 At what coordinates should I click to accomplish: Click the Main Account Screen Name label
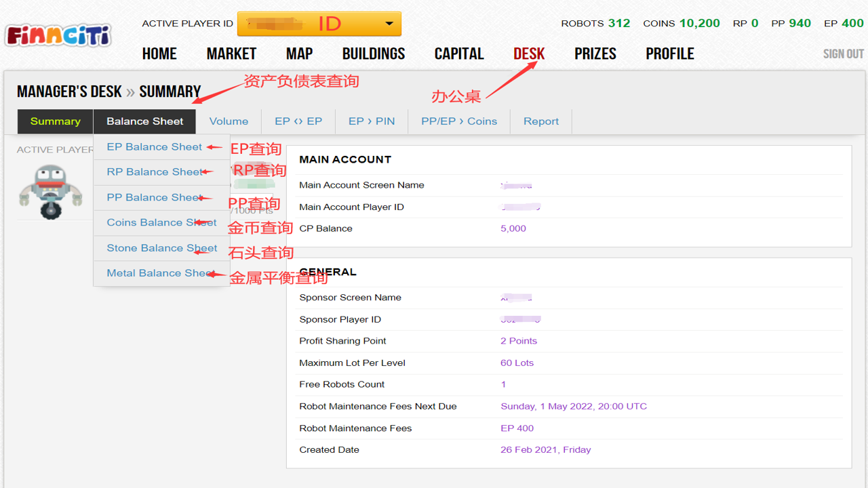(361, 185)
